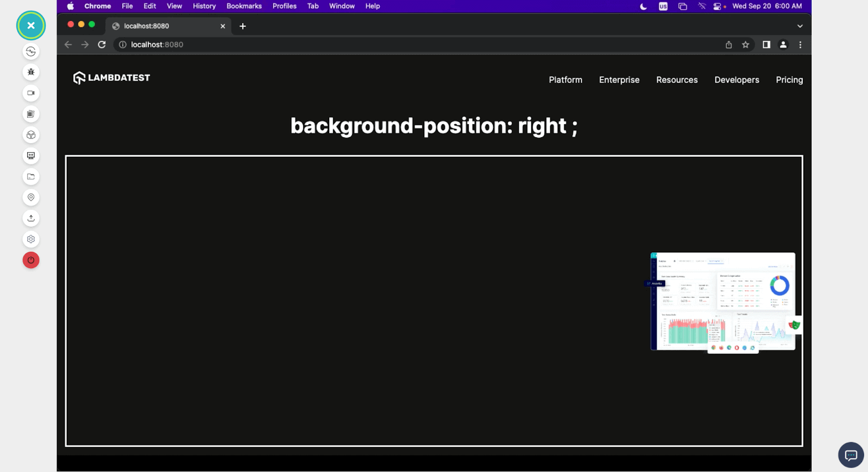Open the Apple menu

[71, 6]
